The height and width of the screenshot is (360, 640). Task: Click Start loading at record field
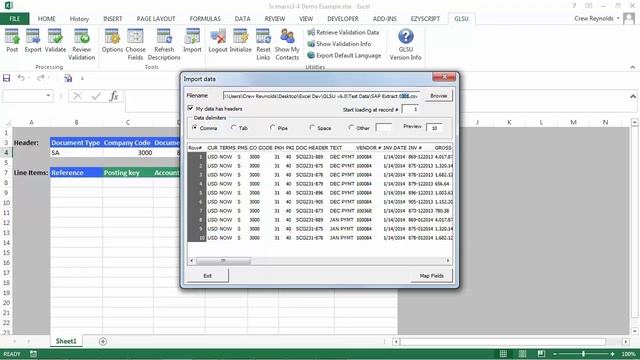[410, 109]
